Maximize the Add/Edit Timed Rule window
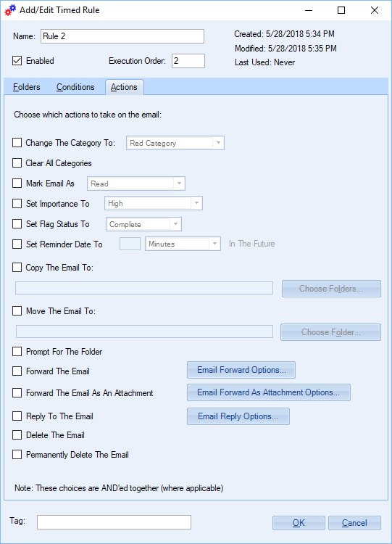The image size is (392, 544). point(341,10)
